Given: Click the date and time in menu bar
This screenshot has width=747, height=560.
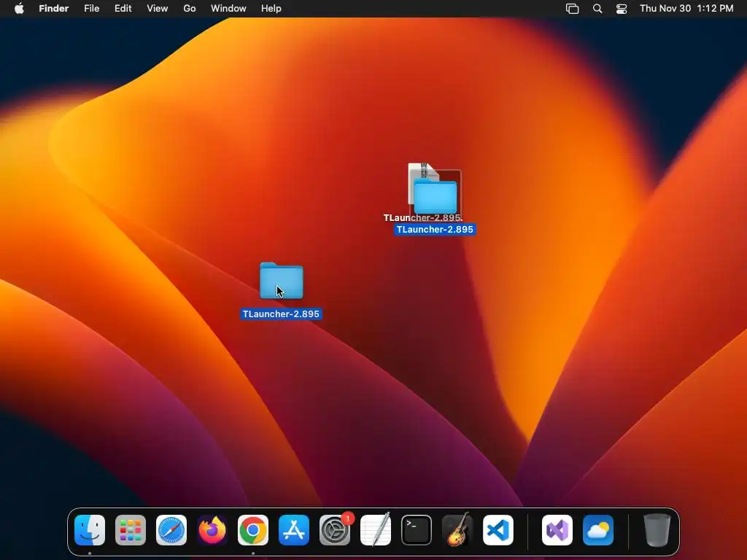Looking at the screenshot, I should 686,9.
